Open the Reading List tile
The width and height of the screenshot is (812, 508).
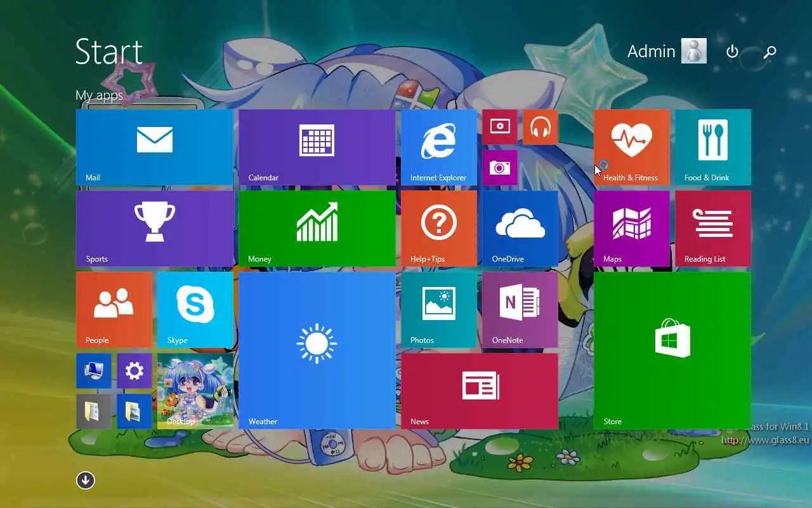(713, 229)
